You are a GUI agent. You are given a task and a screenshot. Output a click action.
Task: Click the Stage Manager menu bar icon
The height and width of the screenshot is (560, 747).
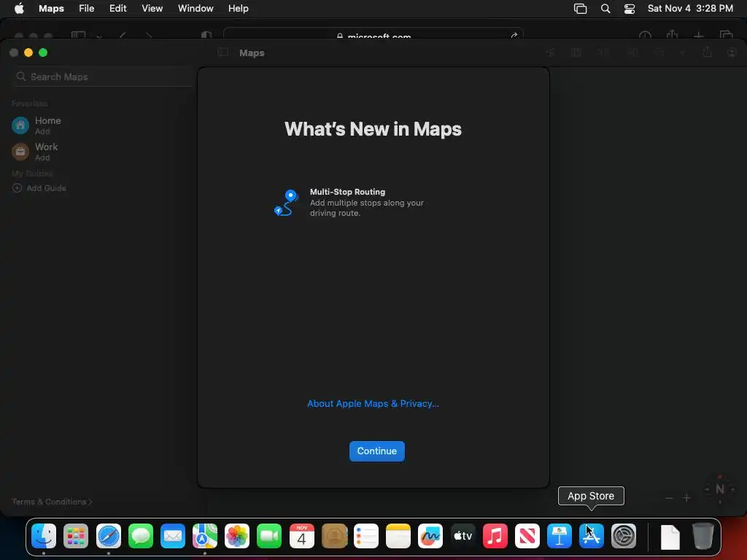(580, 9)
